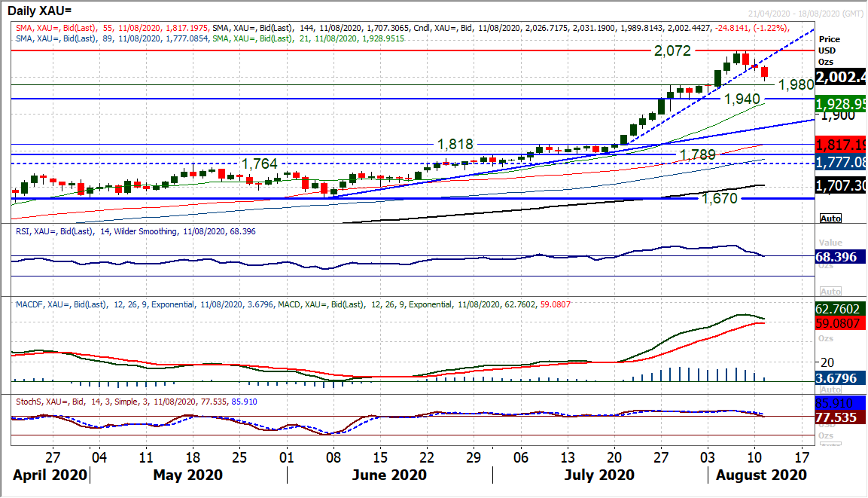Select the 2,072 resistance level label
The height and width of the screenshot is (498, 868).
tap(672, 53)
